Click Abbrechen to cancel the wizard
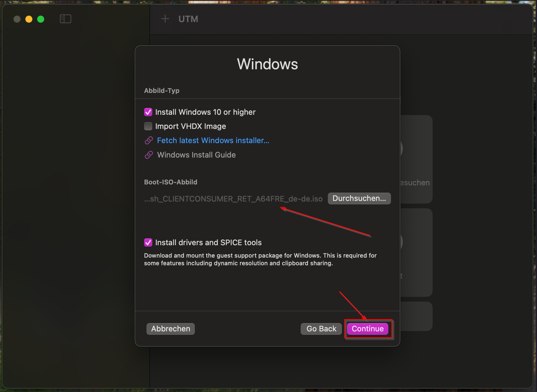Screen dimensions: 537x392 pyautogui.click(x=170, y=329)
